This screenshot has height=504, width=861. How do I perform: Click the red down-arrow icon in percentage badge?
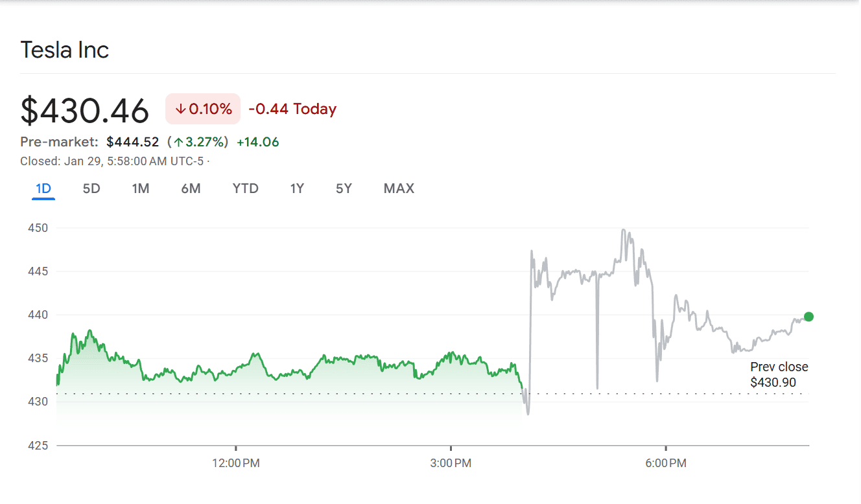tap(180, 109)
